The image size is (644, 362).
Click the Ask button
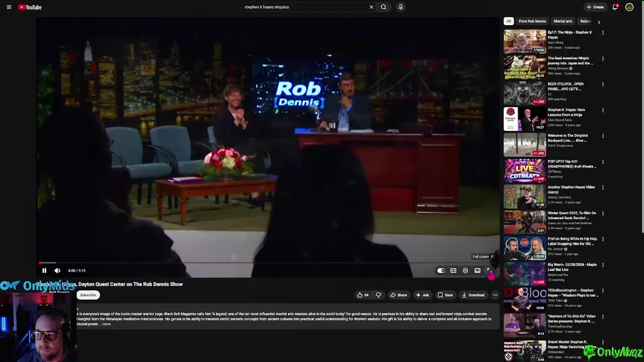click(423, 295)
